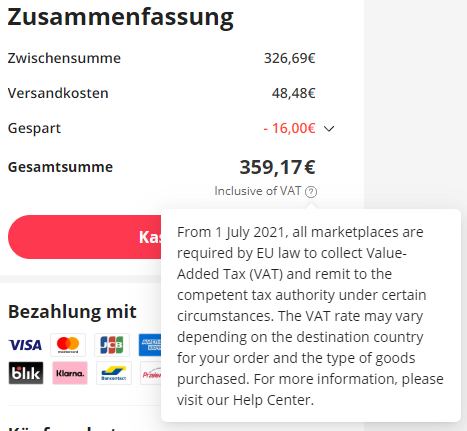Screen dimensions: 467x431
Task: Click the Przelewy24 payment icon
Action: [151, 373]
